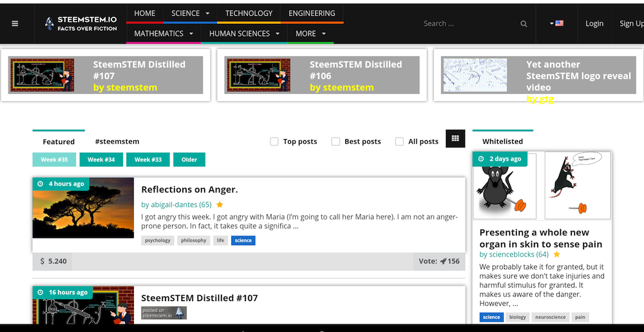Select the Week #35 button
644x332 pixels.
point(54,160)
